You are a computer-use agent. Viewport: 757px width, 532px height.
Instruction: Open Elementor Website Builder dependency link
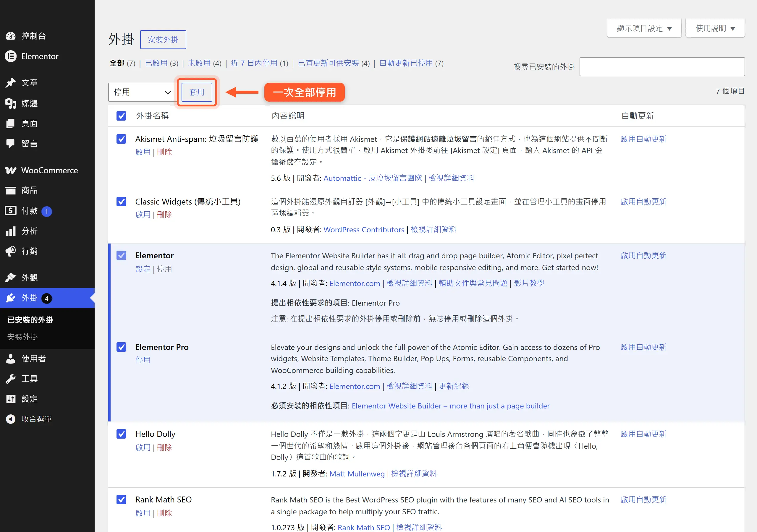[x=450, y=406]
